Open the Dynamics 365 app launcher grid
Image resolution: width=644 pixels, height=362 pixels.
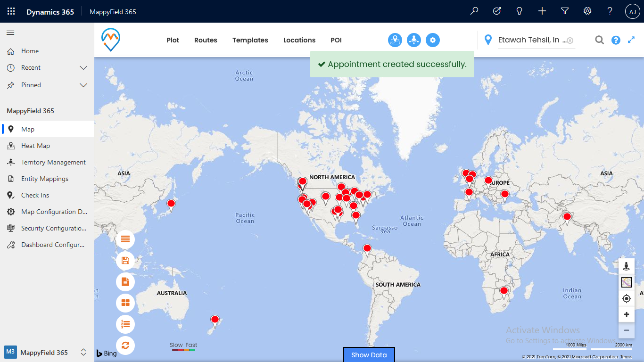(x=11, y=11)
